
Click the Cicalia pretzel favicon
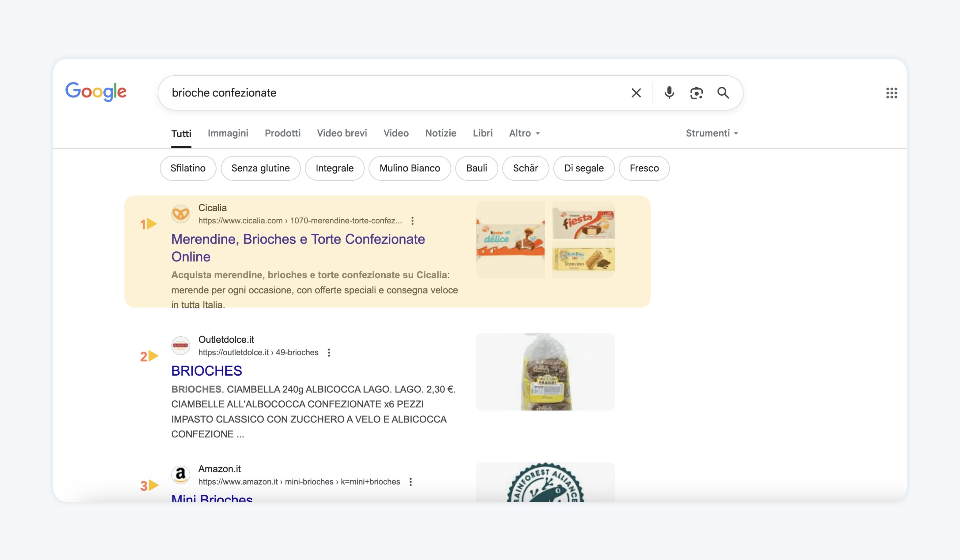coord(180,214)
